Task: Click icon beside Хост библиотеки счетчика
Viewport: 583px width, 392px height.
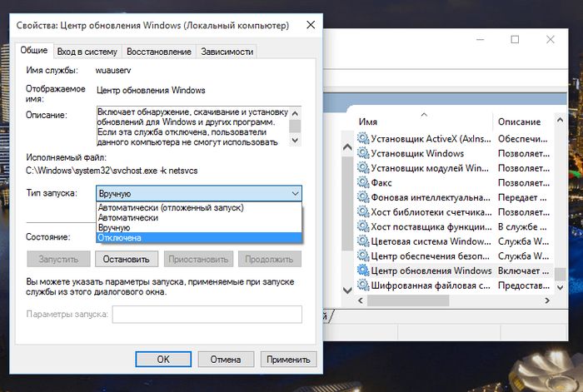Action: click(x=362, y=211)
